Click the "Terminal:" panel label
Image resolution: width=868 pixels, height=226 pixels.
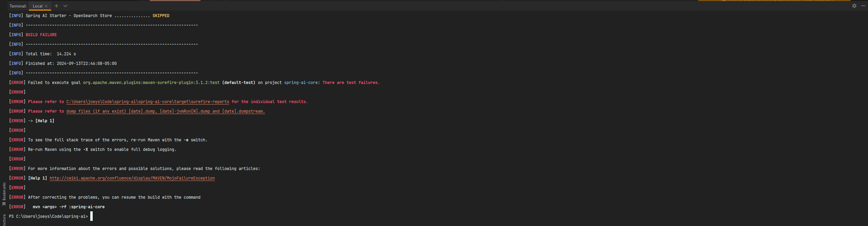(18, 6)
